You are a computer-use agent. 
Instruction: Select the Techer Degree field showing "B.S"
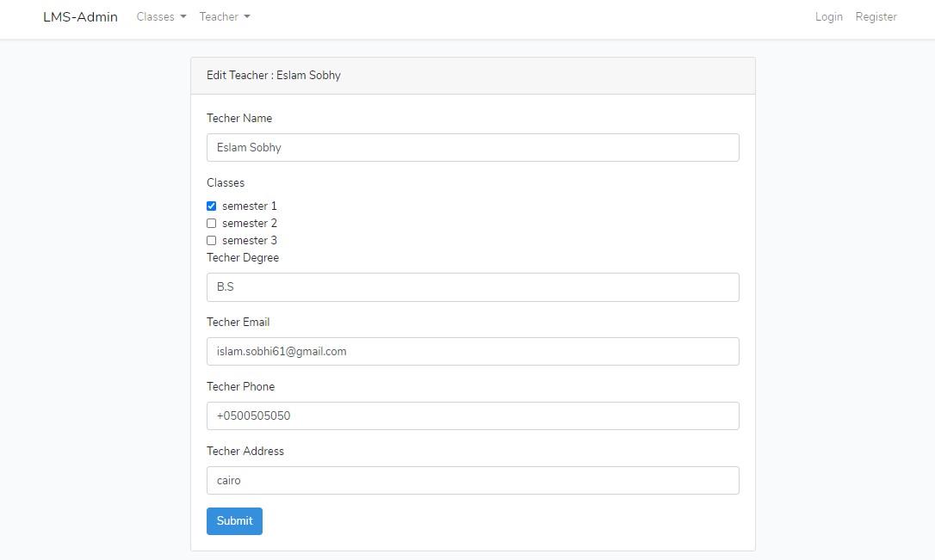pyautogui.click(x=472, y=286)
